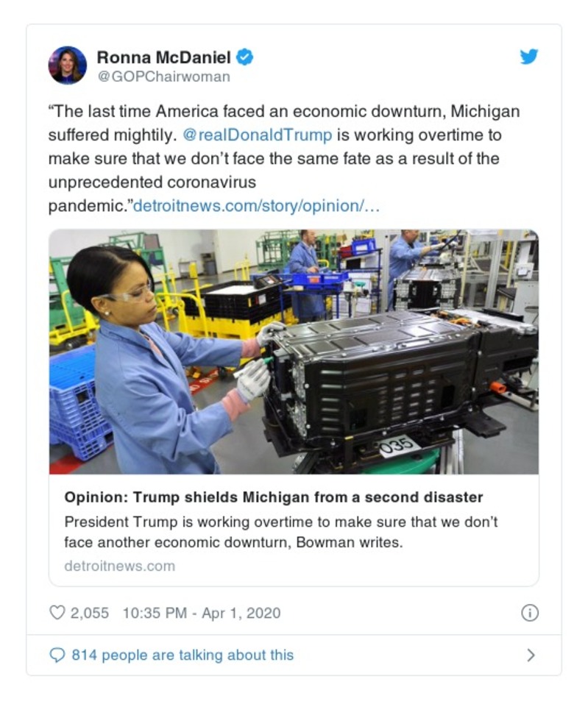Screen dimensions: 588x704
Task: Click the detroitnews.com domain under the card
Action: 119,566
